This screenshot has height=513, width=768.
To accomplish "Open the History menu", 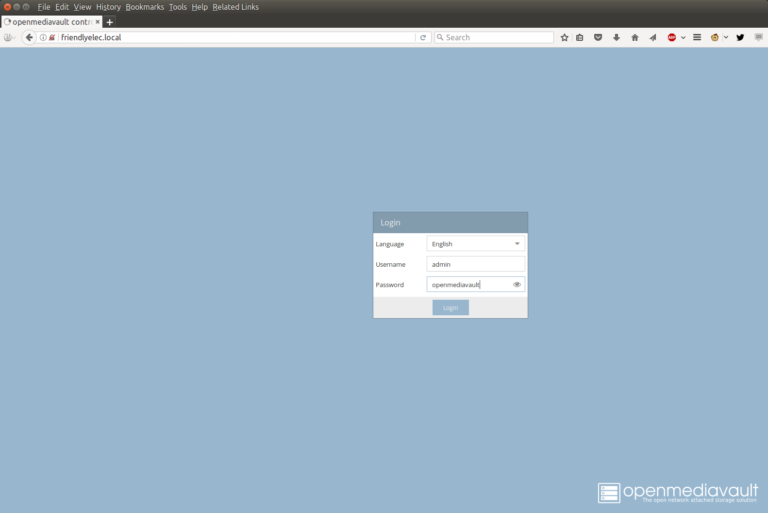I will click(x=108, y=7).
